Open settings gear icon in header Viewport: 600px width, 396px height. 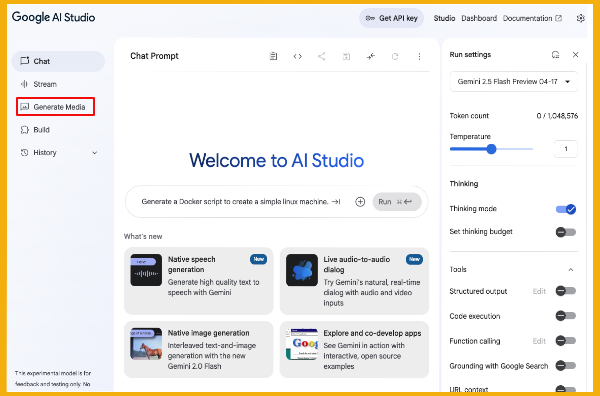[x=580, y=18]
